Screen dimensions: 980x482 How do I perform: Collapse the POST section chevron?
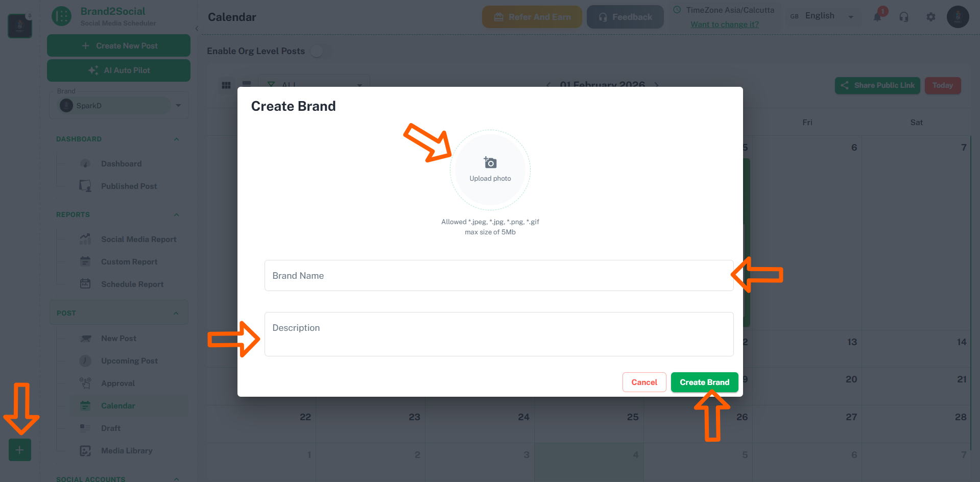(x=176, y=312)
